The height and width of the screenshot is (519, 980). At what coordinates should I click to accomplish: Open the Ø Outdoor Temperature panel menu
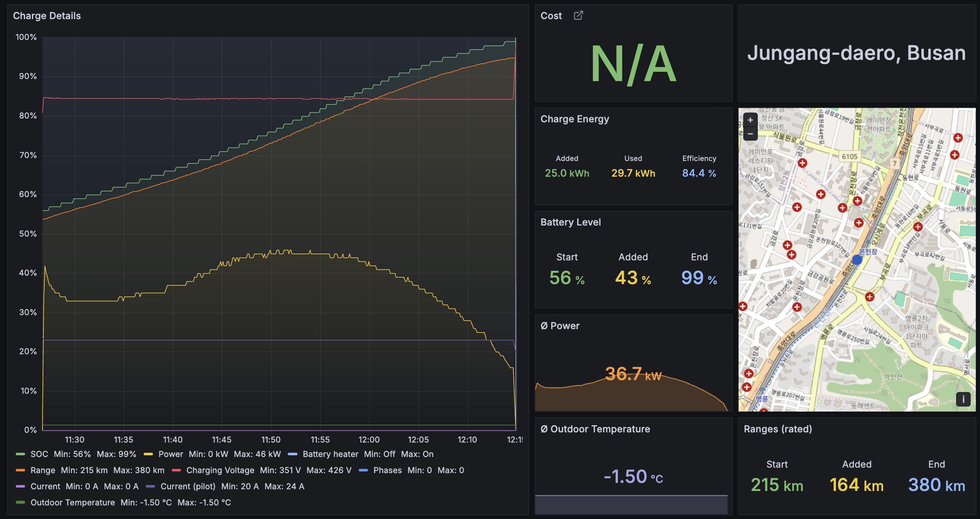coord(595,429)
